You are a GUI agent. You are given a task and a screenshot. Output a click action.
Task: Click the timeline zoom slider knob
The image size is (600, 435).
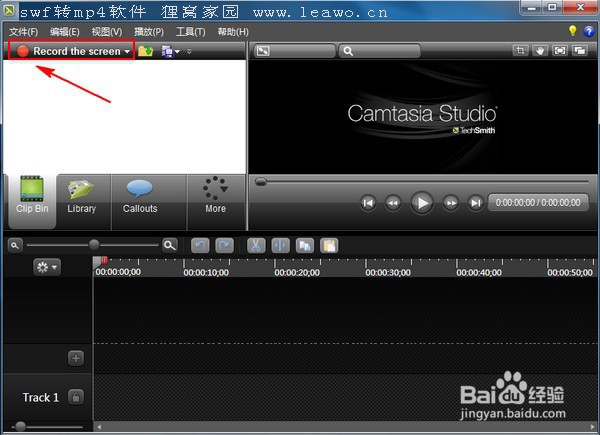(94, 244)
